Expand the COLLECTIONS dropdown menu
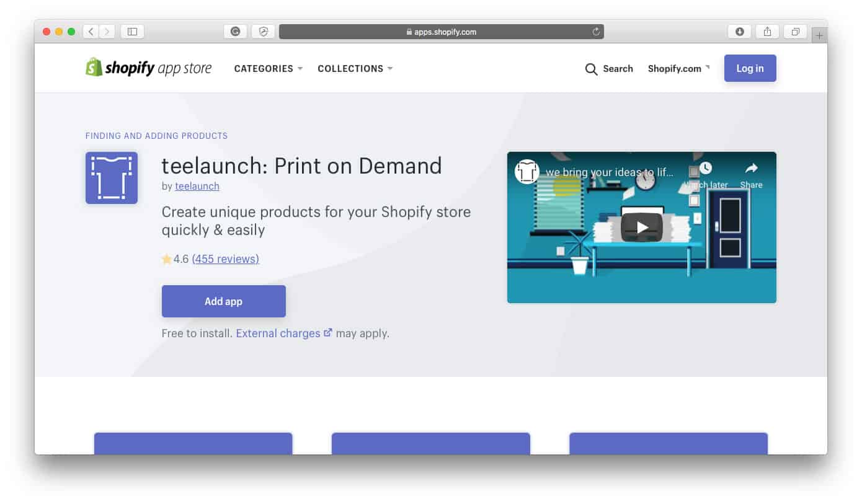This screenshot has height=504, width=862. pyautogui.click(x=355, y=69)
